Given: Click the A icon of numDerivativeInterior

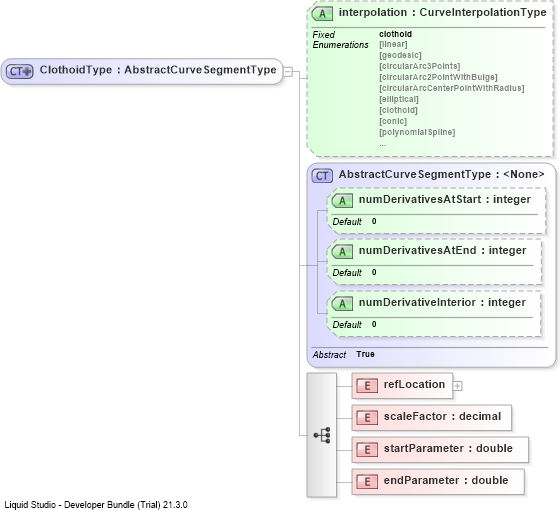Looking at the screenshot, I should tap(342, 304).
